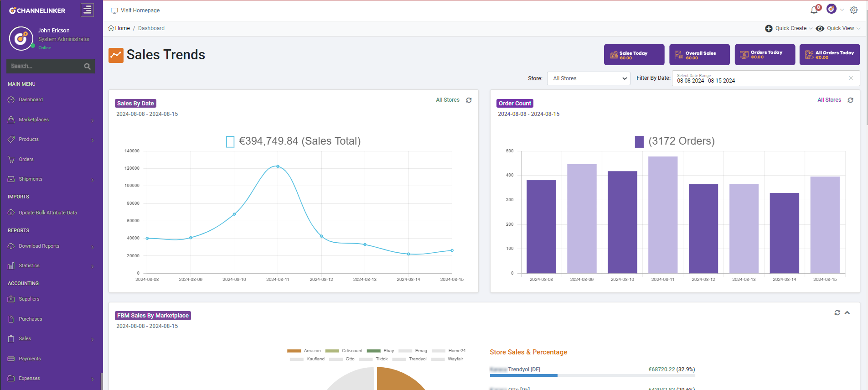Screen dimensions: 868x390
Task: Click the Suppliers briefcase icon
Action: [x=11, y=299]
